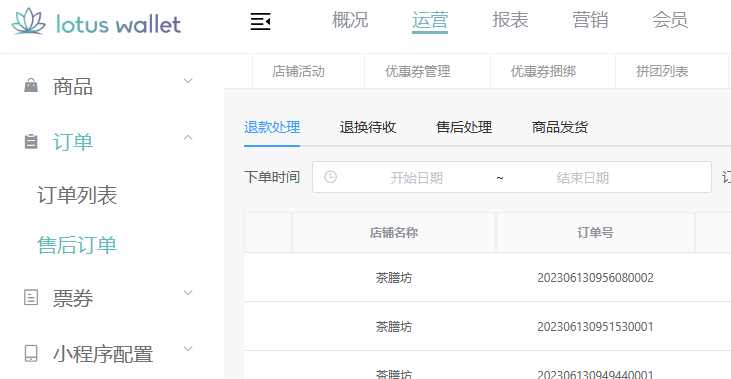The image size is (731, 379).
Task: Click the phone icon beside 小程序配置
Action: (31, 353)
